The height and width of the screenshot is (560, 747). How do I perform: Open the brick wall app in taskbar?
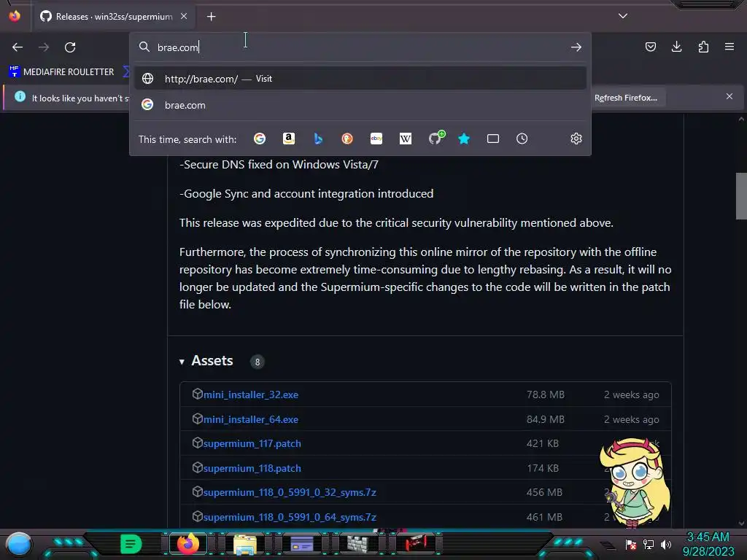tap(357, 543)
